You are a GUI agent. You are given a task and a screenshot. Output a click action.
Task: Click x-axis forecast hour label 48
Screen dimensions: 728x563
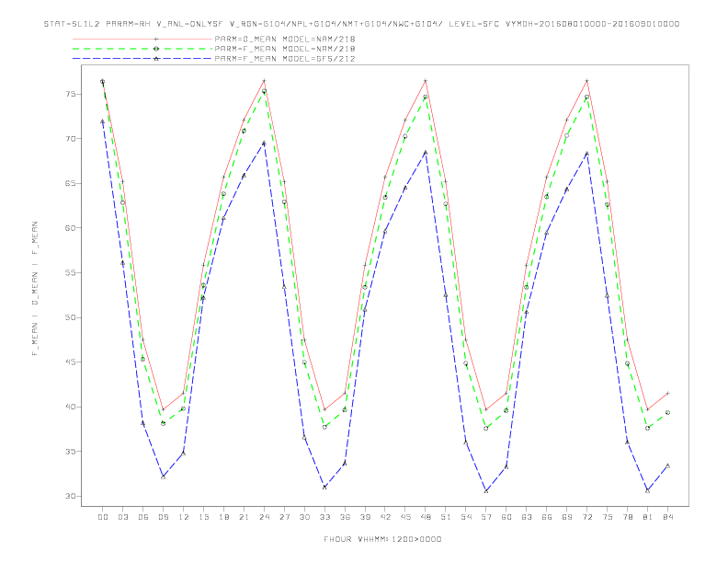tap(426, 517)
